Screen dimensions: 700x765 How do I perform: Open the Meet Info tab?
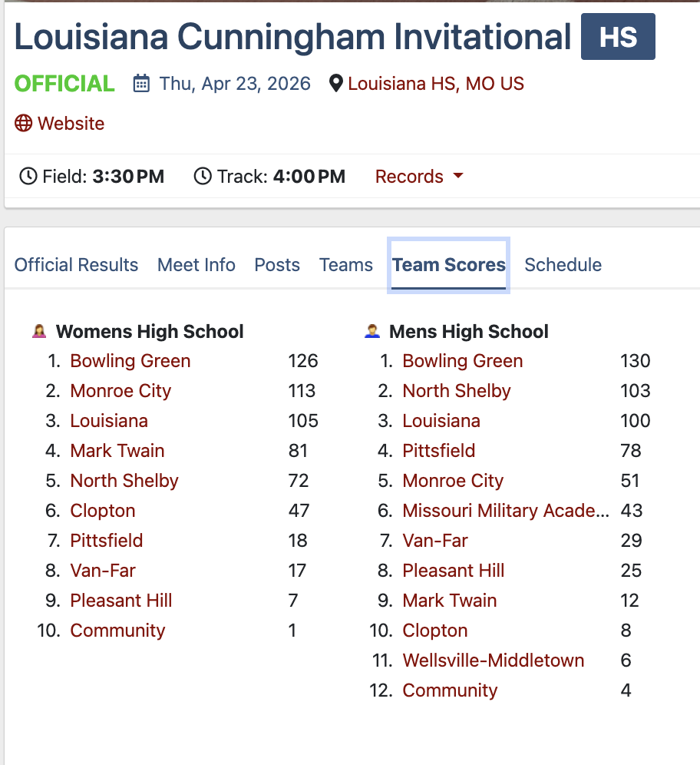coord(196,265)
